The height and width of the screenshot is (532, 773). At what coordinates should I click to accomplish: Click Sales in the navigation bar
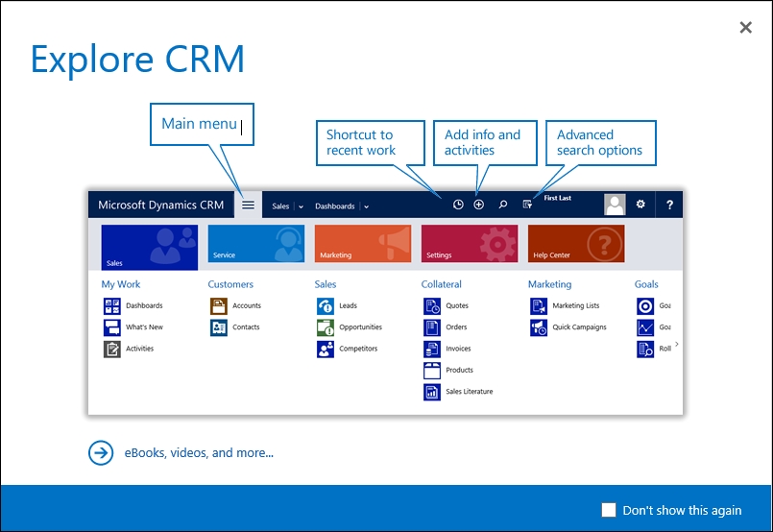pos(280,206)
